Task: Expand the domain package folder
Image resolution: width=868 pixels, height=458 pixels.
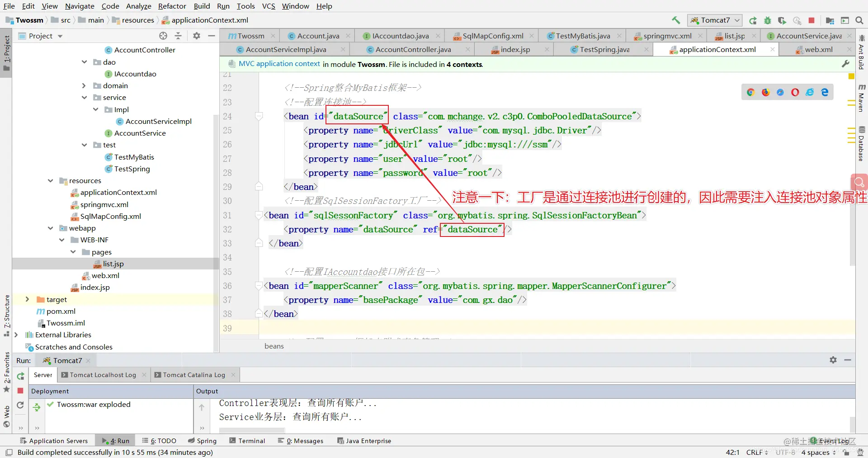Action: [x=84, y=85]
